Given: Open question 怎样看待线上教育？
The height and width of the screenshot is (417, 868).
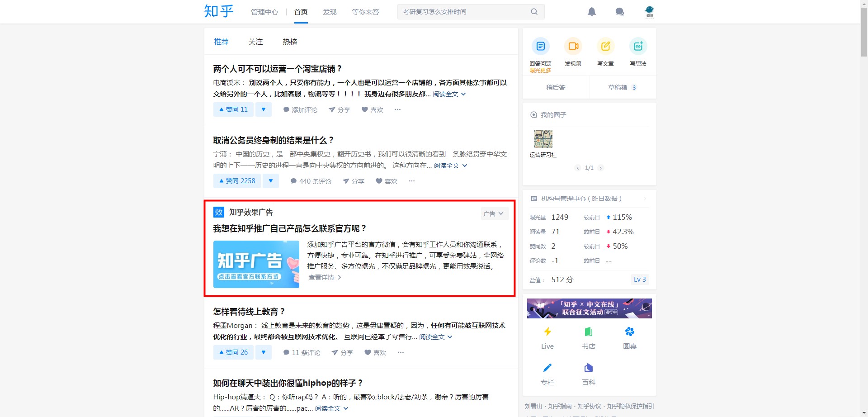Looking at the screenshot, I should (x=249, y=312).
